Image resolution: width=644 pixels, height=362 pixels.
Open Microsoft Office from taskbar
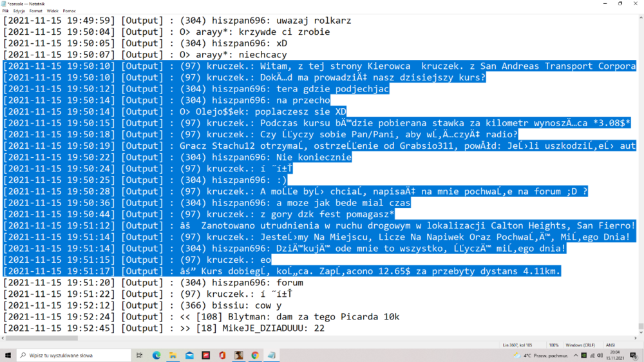[222, 356]
